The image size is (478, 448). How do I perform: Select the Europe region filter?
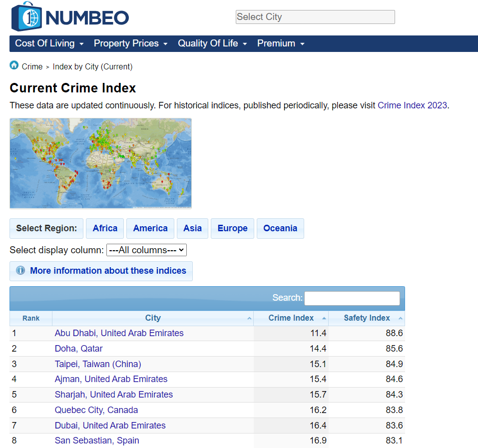232,228
